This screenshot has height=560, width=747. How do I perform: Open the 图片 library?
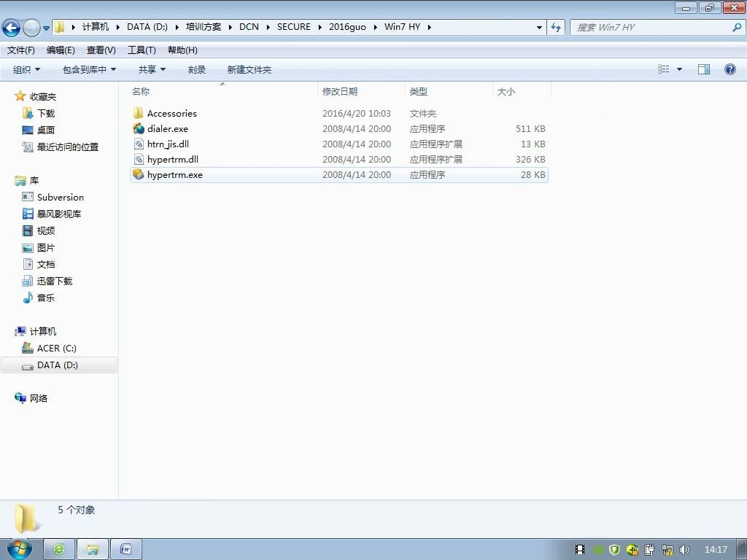46,248
